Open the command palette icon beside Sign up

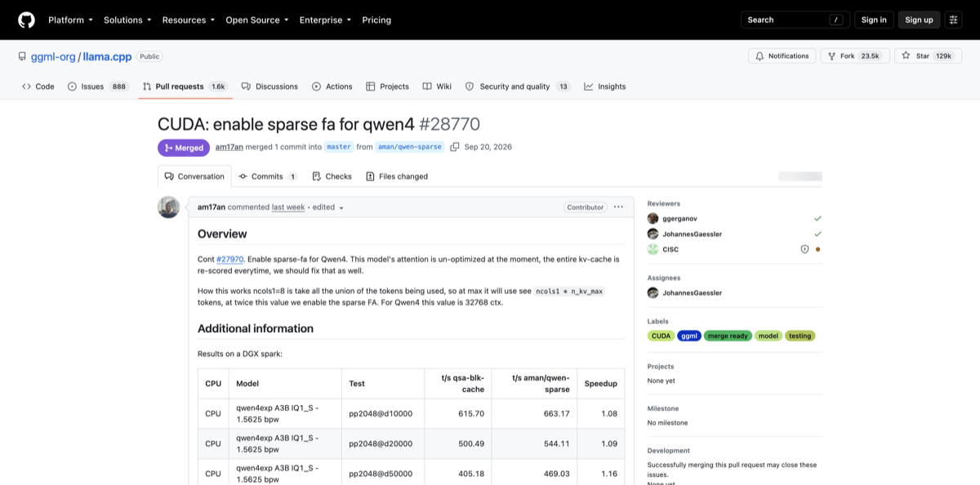coord(953,20)
